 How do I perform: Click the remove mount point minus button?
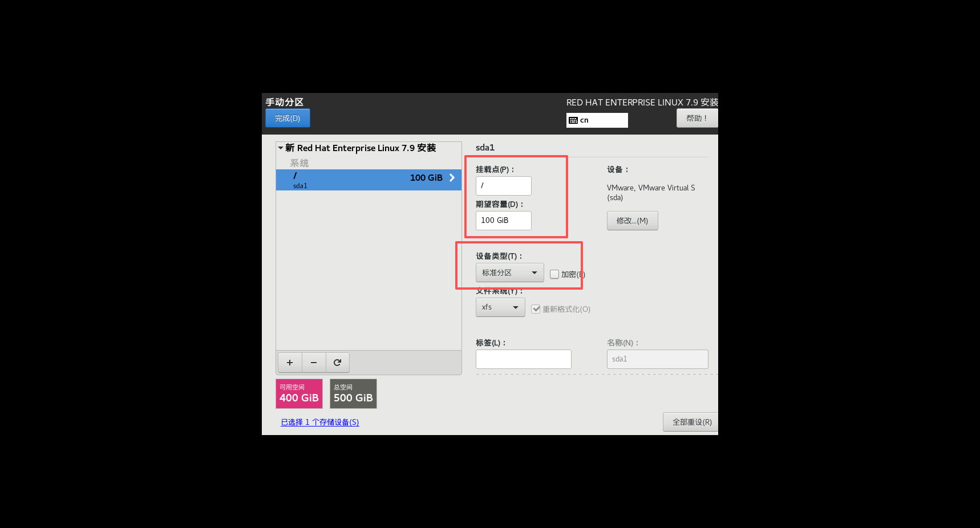[x=314, y=363]
